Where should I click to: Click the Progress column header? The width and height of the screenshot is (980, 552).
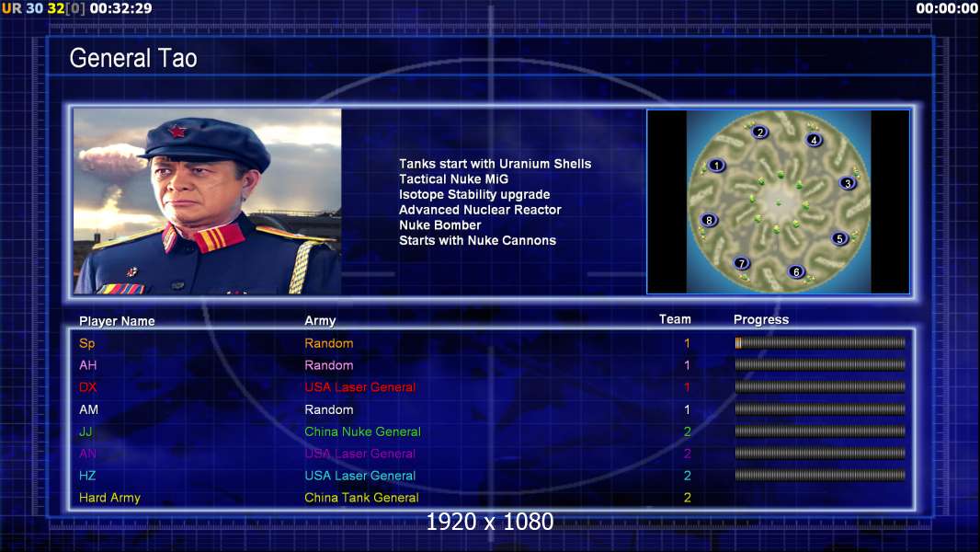pyautogui.click(x=761, y=319)
